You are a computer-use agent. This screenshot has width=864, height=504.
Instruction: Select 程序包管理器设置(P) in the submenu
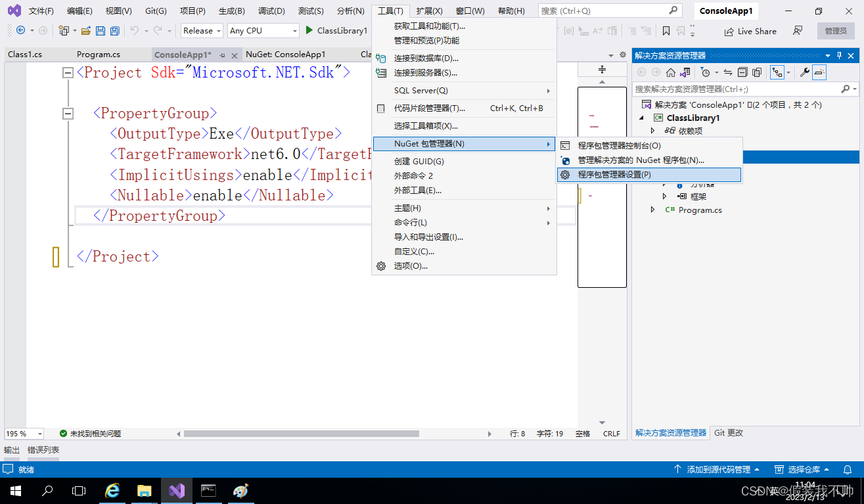point(649,175)
